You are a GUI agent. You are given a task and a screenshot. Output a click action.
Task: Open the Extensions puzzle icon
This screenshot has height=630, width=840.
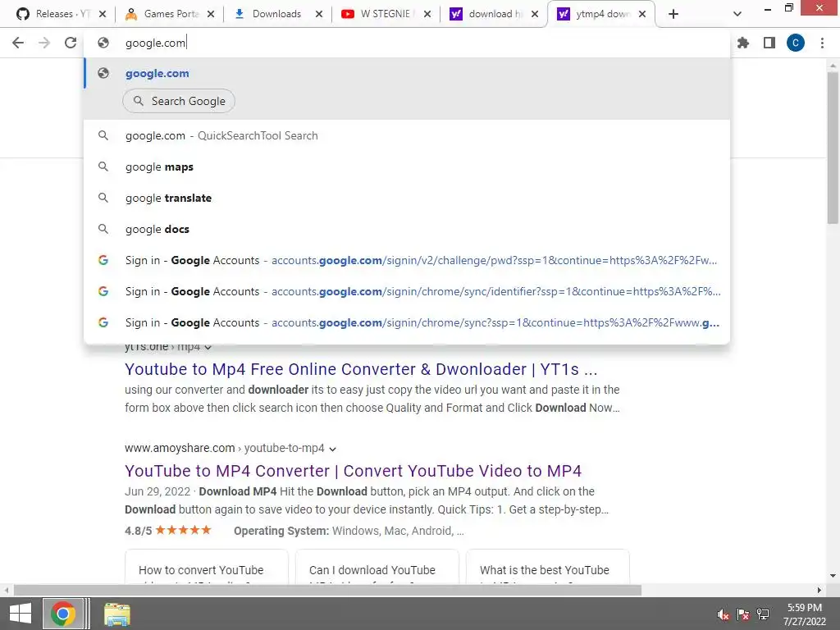(x=743, y=43)
